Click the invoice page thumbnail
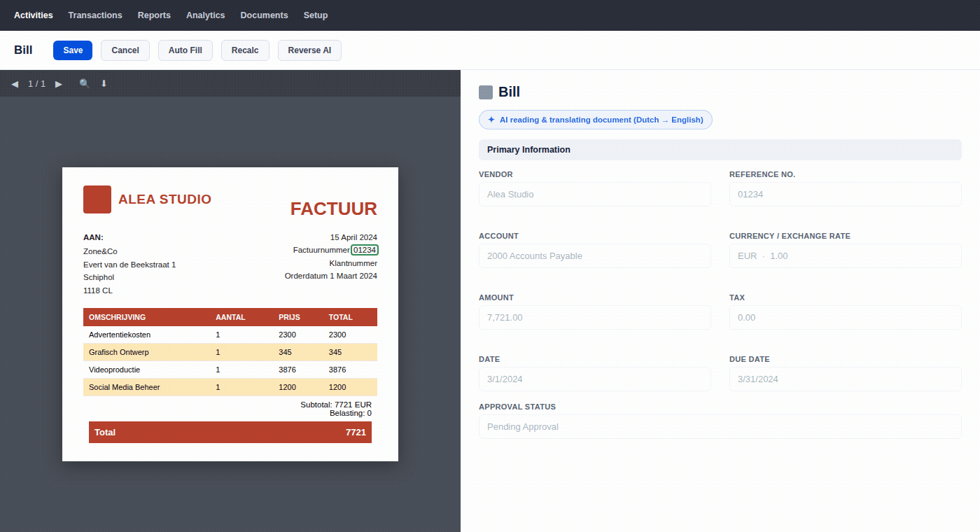Screen dimensions: 980x532 click(230, 314)
